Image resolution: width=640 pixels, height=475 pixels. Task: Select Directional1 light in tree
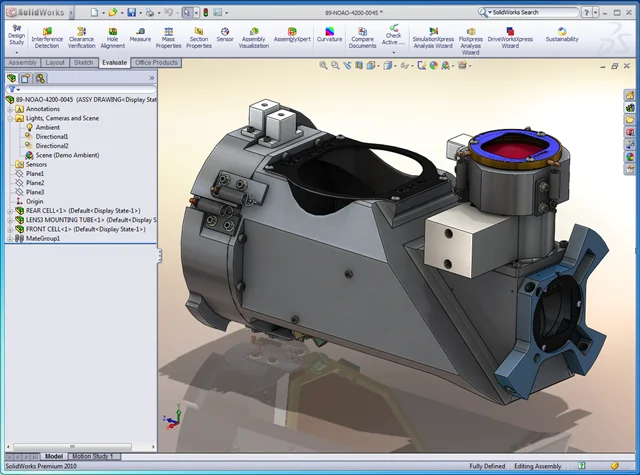tap(52, 136)
